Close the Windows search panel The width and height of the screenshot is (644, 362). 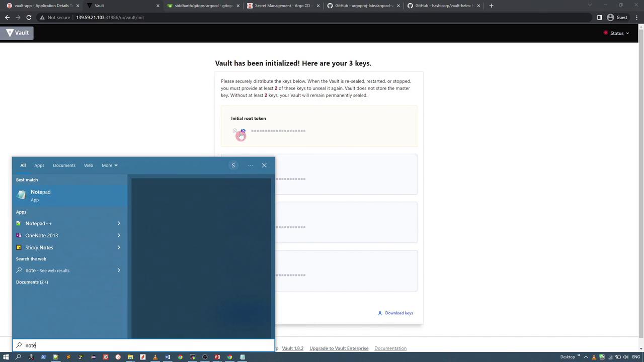264,165
